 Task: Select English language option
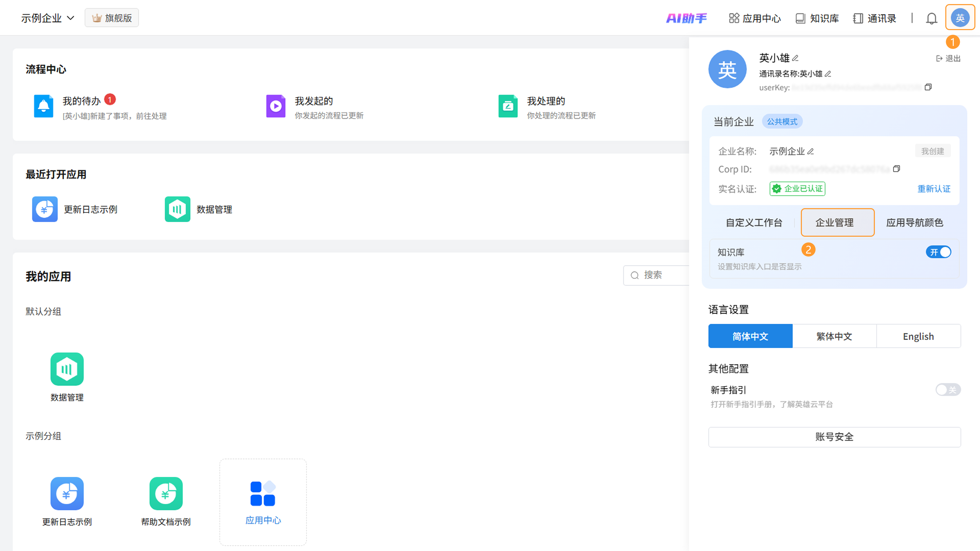pos(918,336)
